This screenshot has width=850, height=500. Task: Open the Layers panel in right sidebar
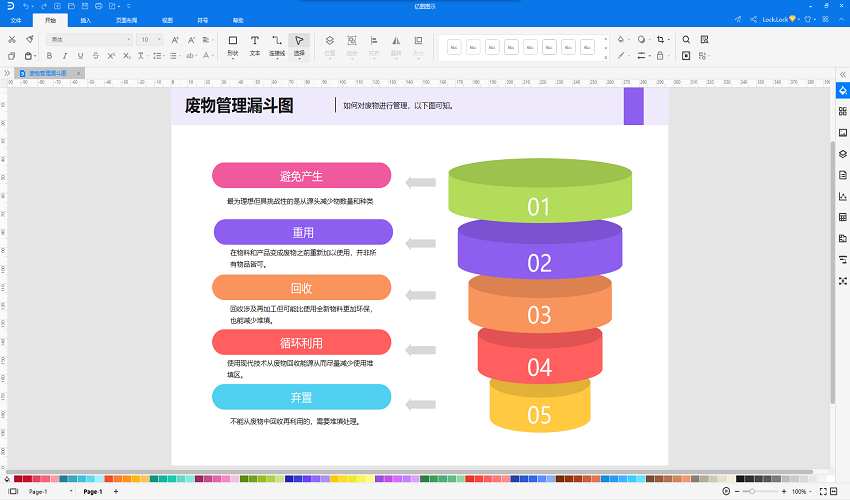pos(842,154)
